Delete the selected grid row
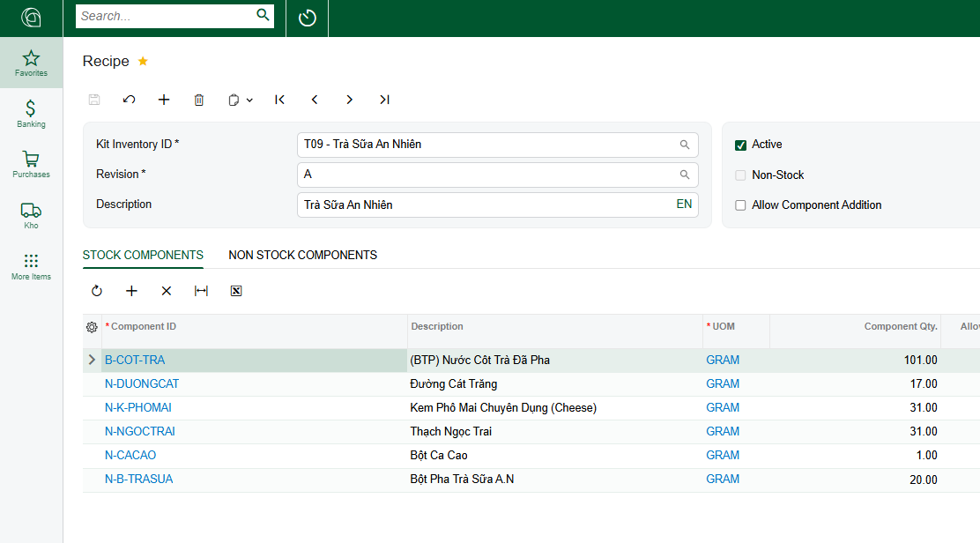Screen dimensions: 980x543 pos(167,291)
